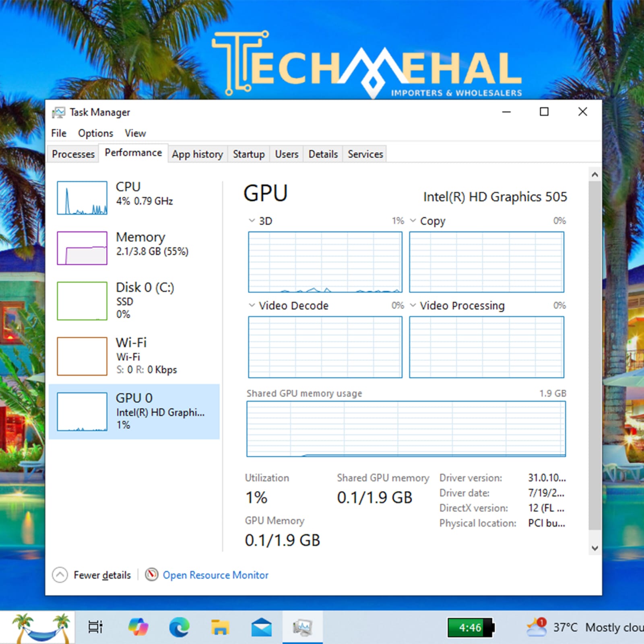The image size is (644, 644).
Task: Select the Memory usage graph thumbnail
Action: [82, 248]
